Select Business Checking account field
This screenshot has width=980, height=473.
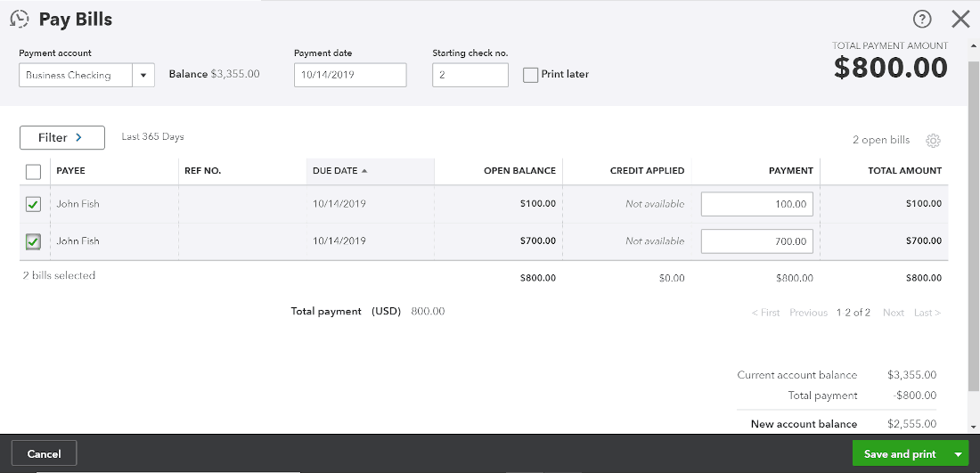[76, 75]
